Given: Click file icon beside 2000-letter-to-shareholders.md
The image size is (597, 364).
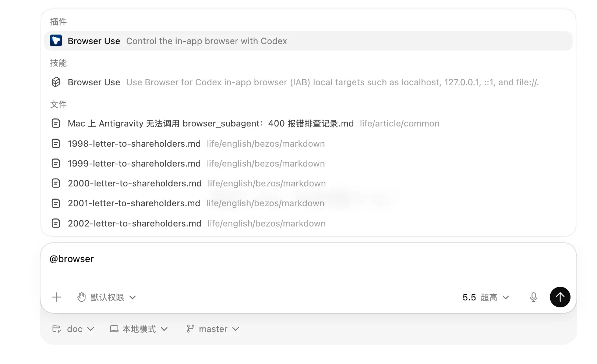Looking at the screenshot, I should pos(56,183).
